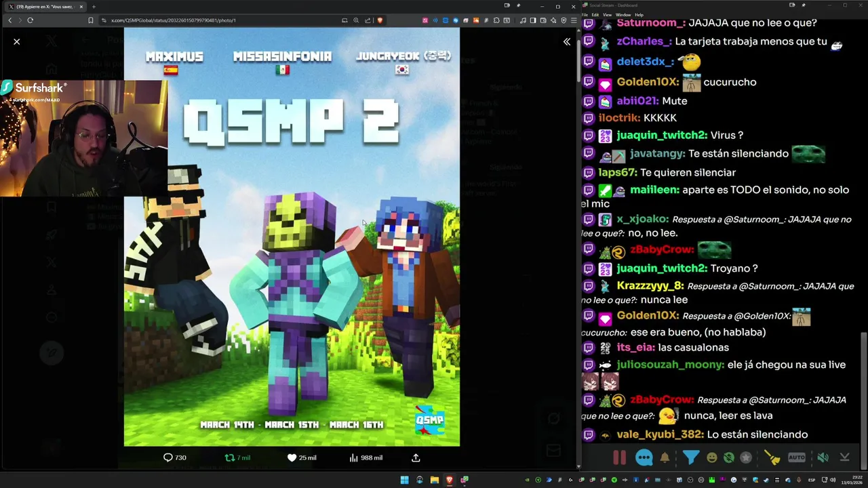Click username delet3dx_ in chat
The width and height of the screenshot is (868, 488).
[645, 62]
